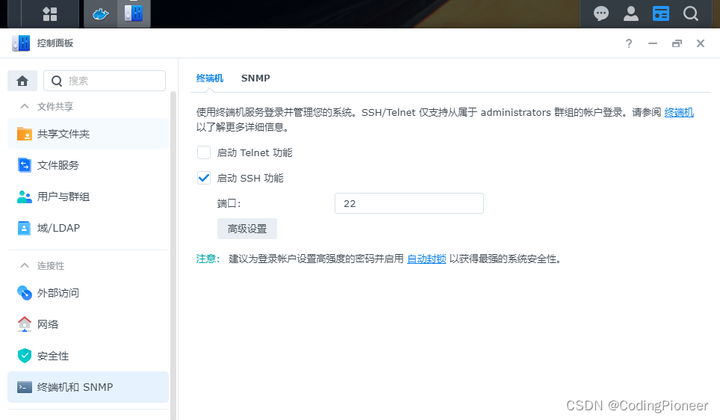
Task: Click the sidebar vertical scrollbar
Action: (173, 256)
